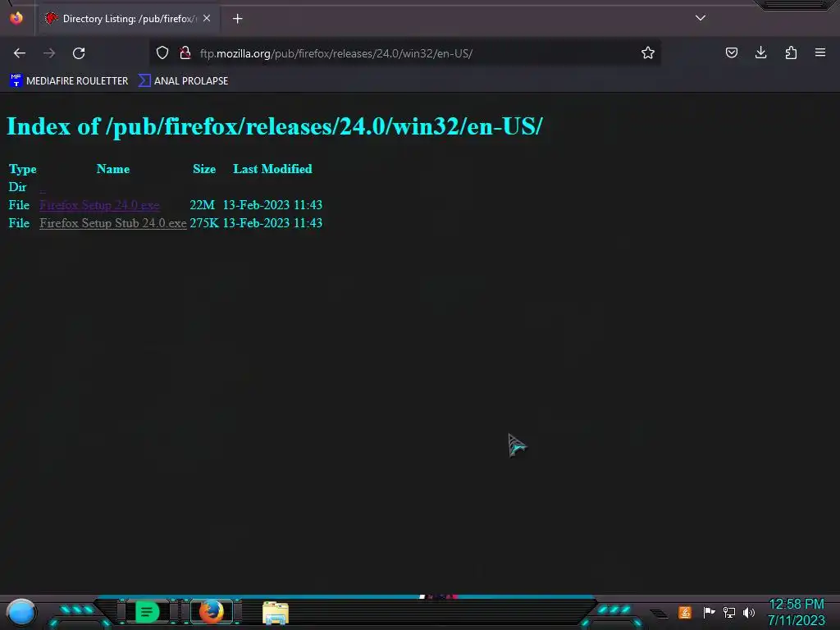Click the Last Modified column header
840x630 pixels.
pyautogui.click(x=272, y=169)
